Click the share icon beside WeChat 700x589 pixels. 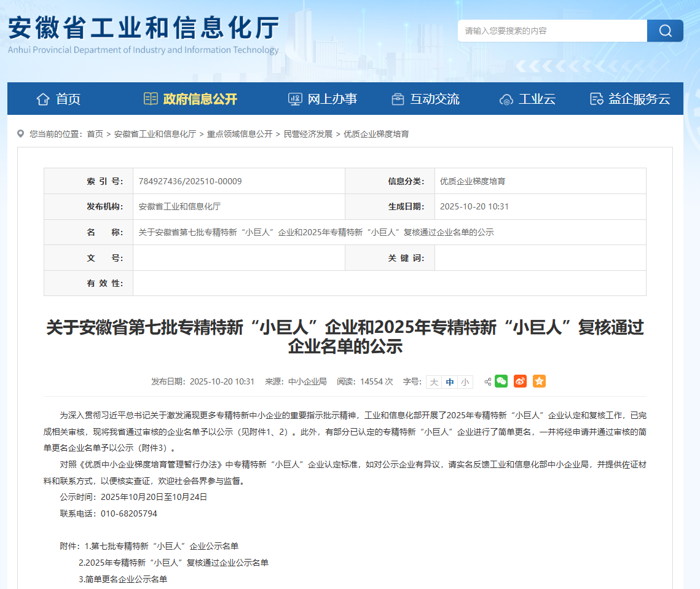click(x=488, y=382)
